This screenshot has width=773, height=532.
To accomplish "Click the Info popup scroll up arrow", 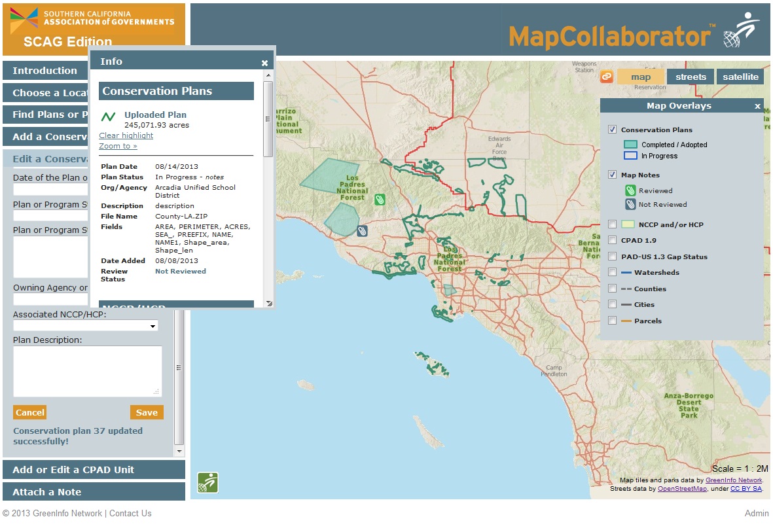I will pyautogui.click(x=268, y=75).
